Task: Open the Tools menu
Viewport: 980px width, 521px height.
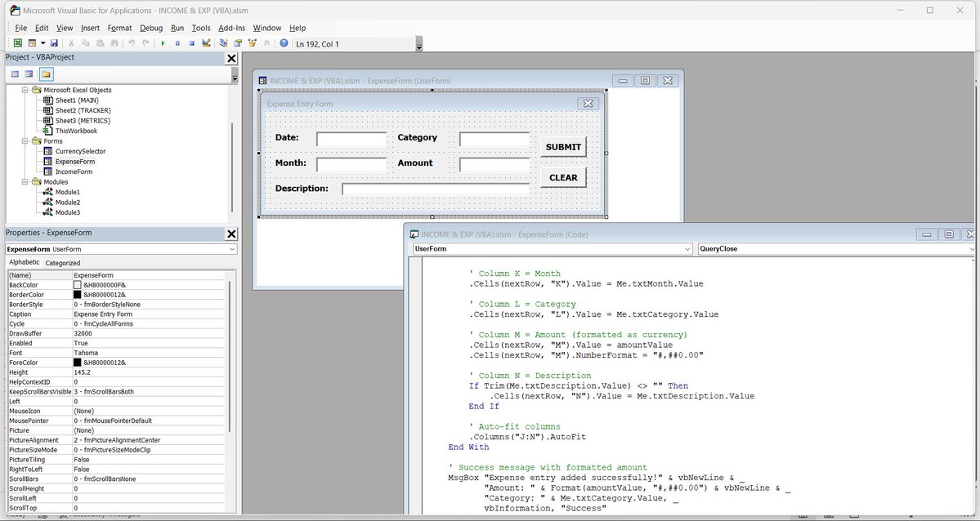Action: [x=200, y=28]
